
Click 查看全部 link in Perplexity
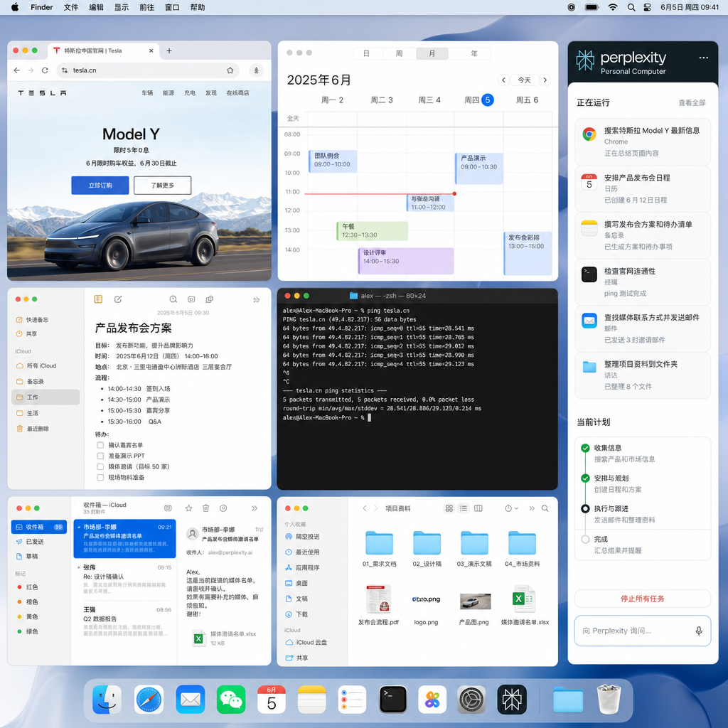click(692, 102)
